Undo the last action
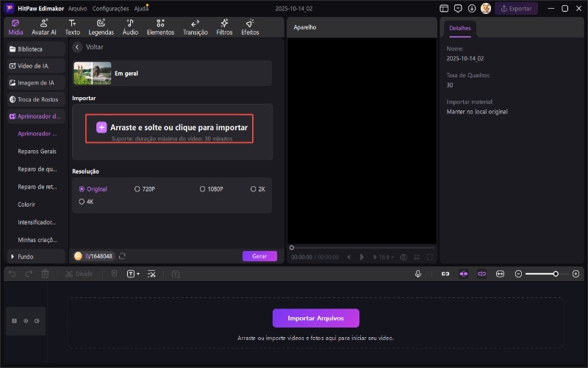This screenshot has width=588, height=368. 12,274
